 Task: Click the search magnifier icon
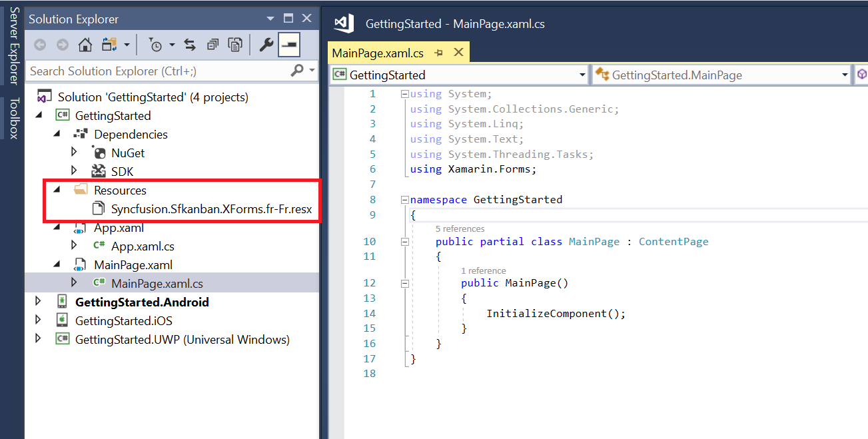297,71
